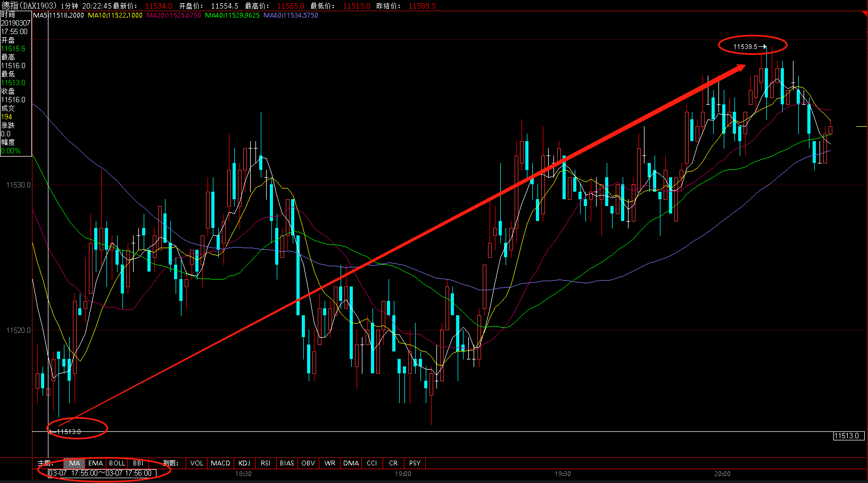Click the MA5 value label

pos(59,15)
